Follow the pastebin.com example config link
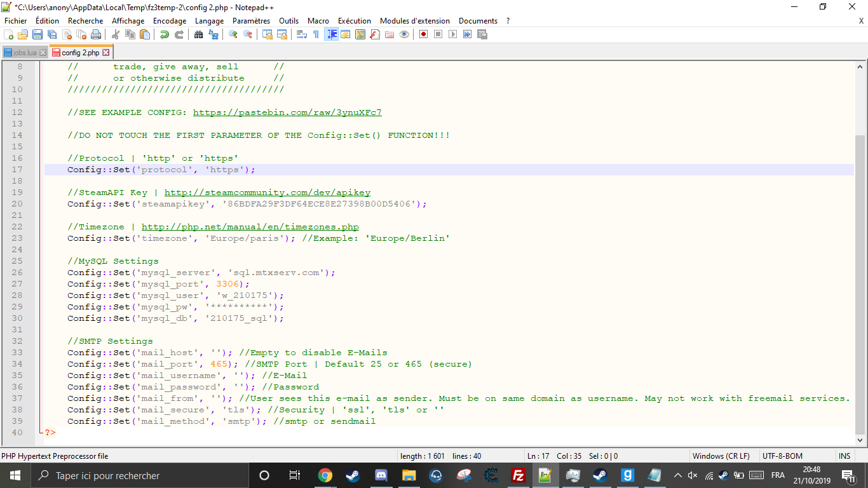Image resolution: width=868 pixels, height=488 pixels. pos(287,112)
